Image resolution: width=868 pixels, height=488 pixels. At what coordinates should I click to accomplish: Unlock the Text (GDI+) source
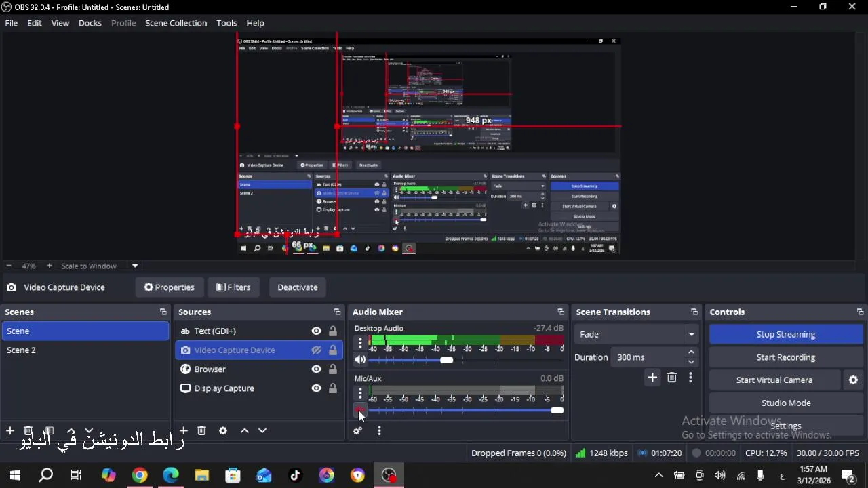(333, 331)
